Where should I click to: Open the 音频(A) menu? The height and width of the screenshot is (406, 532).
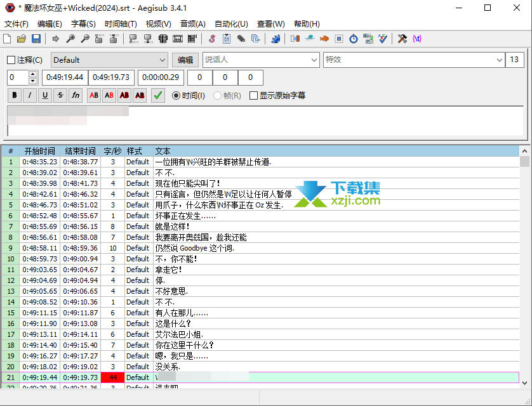point(193,24)
